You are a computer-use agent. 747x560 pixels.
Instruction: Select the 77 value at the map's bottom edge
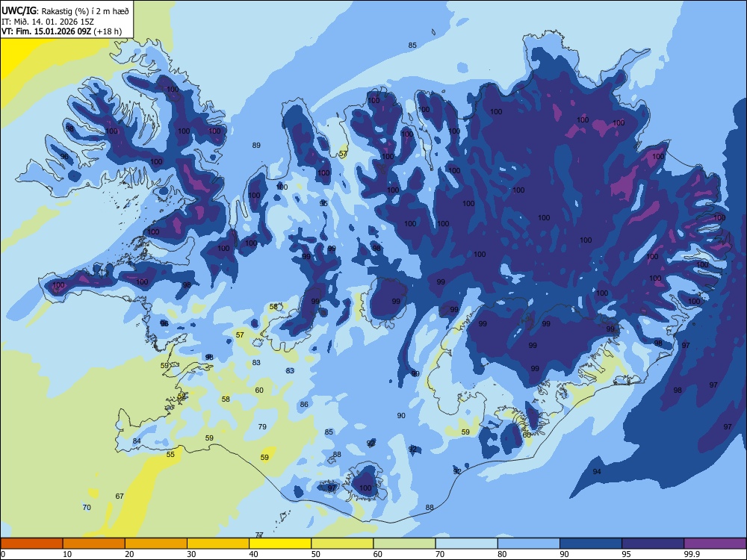259,535
